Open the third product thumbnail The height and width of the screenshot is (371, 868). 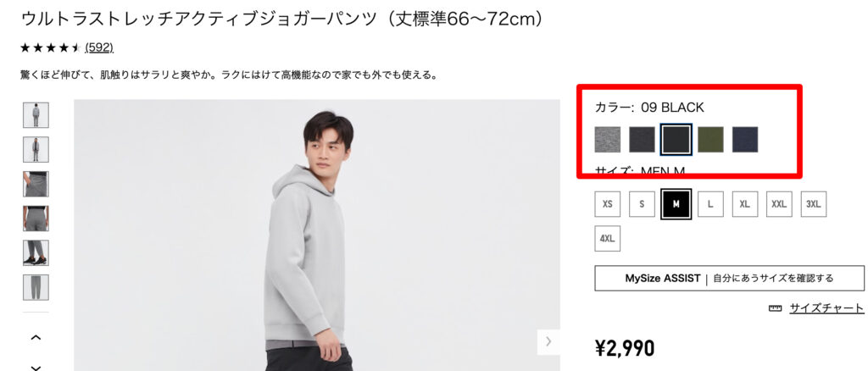36,184
